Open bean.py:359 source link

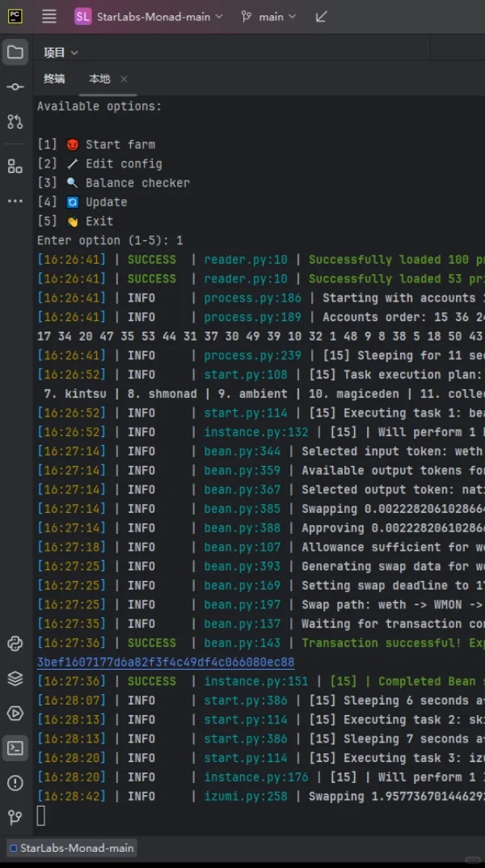click(x=242, y=471)
